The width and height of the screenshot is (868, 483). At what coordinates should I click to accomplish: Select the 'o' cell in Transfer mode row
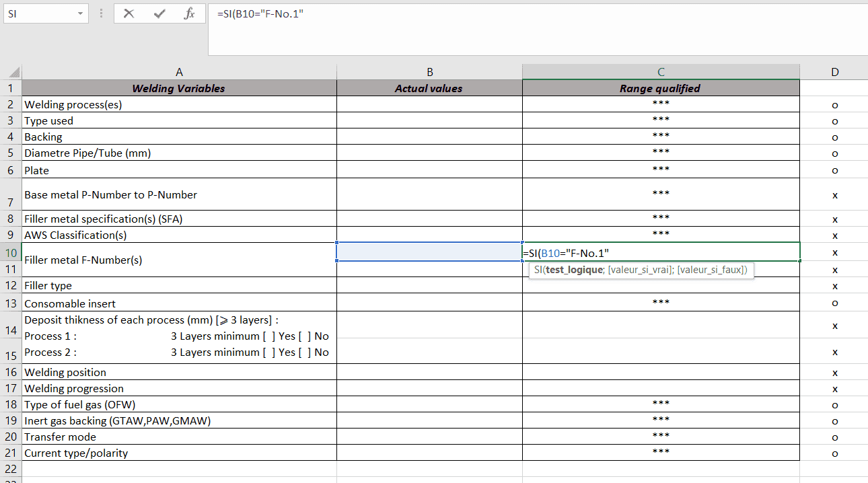[834, 437]
